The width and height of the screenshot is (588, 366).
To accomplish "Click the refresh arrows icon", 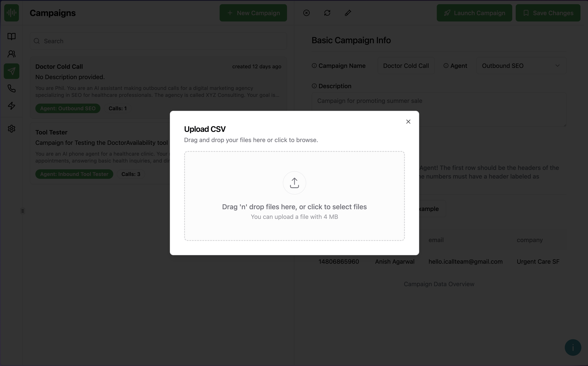I will click(x=327, y=13).
